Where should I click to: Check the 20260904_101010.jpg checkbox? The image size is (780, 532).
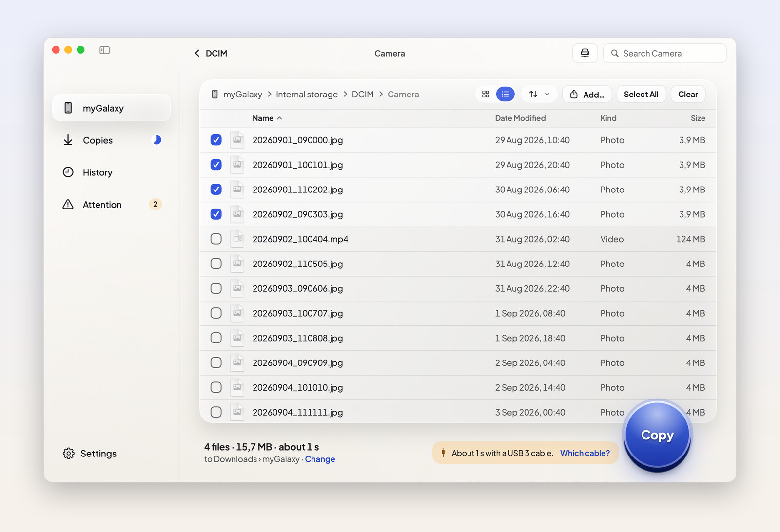click(x=216, y=387)
